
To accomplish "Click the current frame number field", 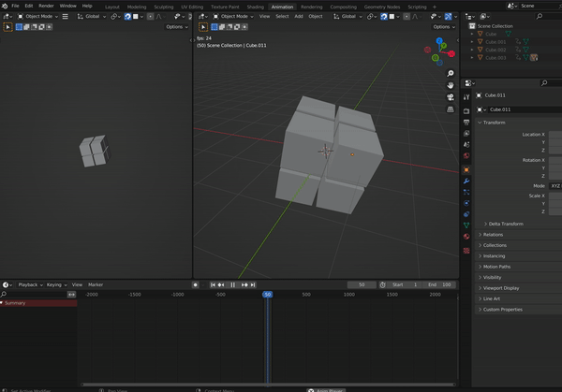I will (361, 284).
